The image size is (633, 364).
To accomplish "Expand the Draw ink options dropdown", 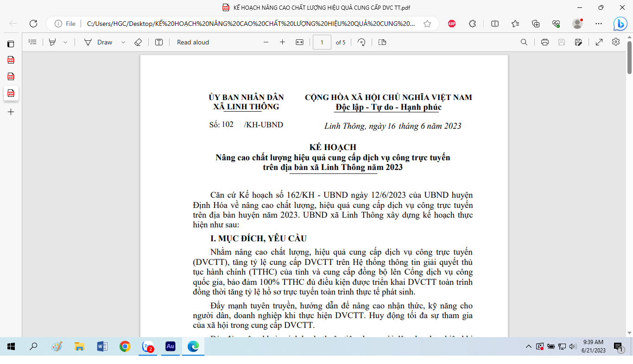I will [123, 42].
